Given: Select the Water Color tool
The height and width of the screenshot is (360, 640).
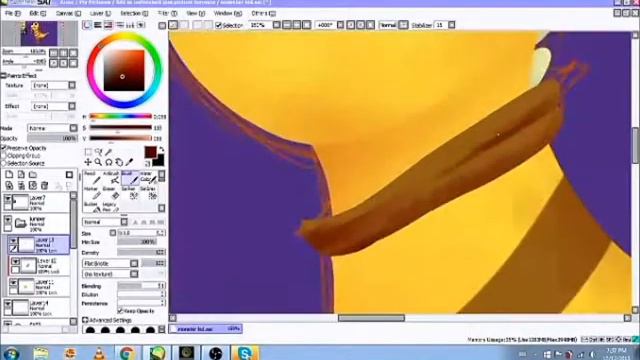Looking at the screenshot, I should click(148, 178).
